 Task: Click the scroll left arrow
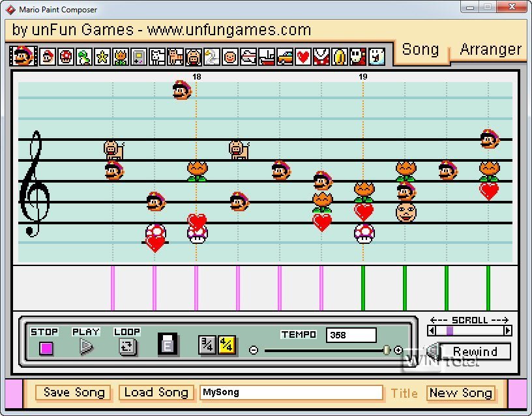click(x=432, y=330)
